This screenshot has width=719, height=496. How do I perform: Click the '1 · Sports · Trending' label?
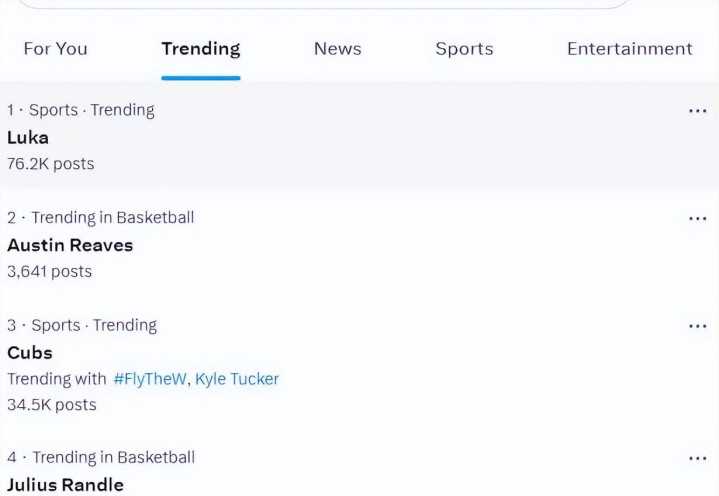pos(81,110)
